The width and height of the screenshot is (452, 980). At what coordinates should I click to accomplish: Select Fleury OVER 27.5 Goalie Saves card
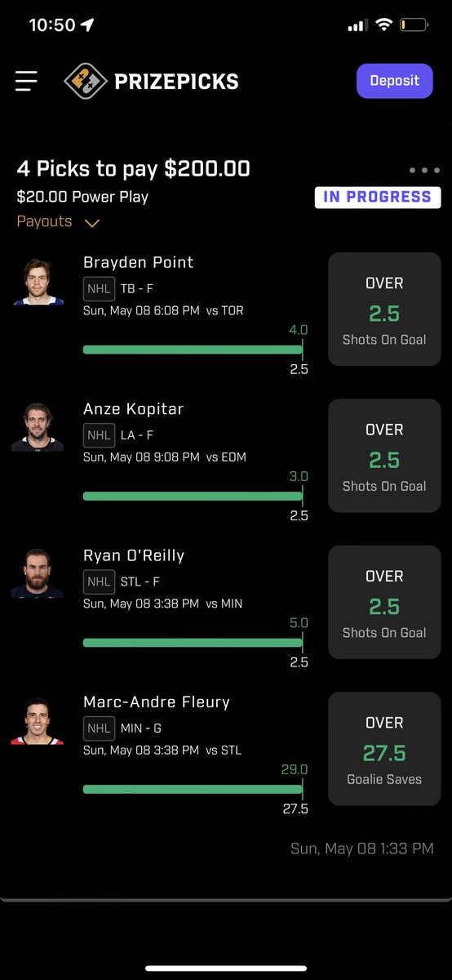(384, 749)
